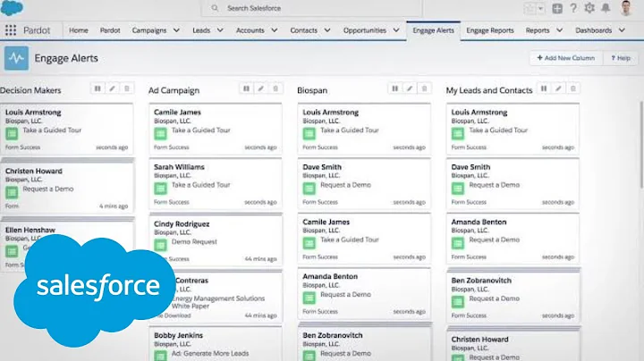The width and height of the screenshot is (644, 361).
Task: Click the Search Salesforce field
Action: pyautogui.click(x=311, y=8)
